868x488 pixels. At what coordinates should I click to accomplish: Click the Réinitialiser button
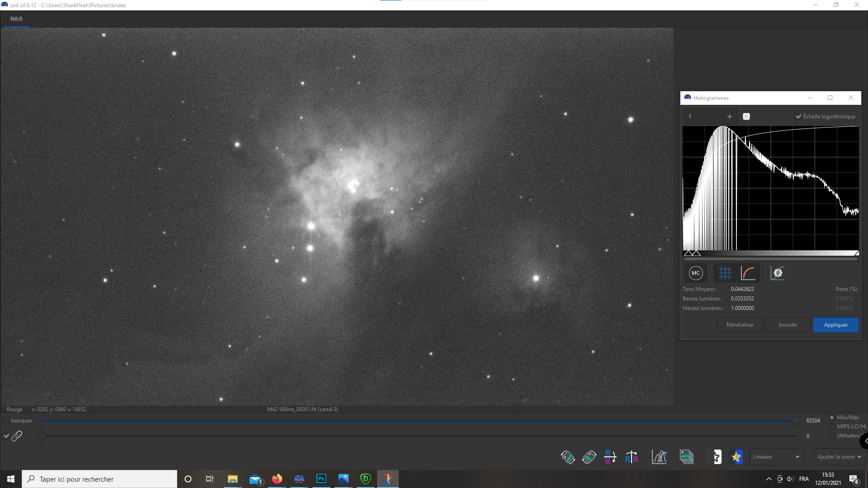click(x=740, y=325)
